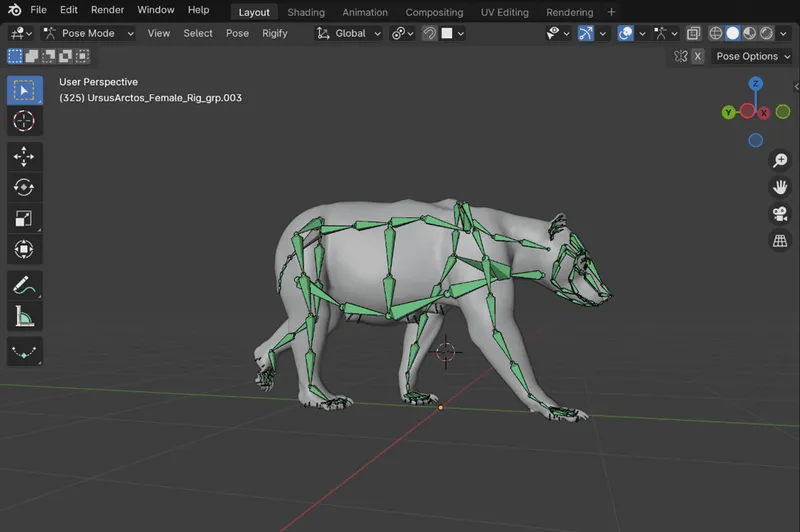Image resolution: width=800 pixels, height=532 pixels.
Task: Expand the Pose Options dropdown
Action: [752, 56]
